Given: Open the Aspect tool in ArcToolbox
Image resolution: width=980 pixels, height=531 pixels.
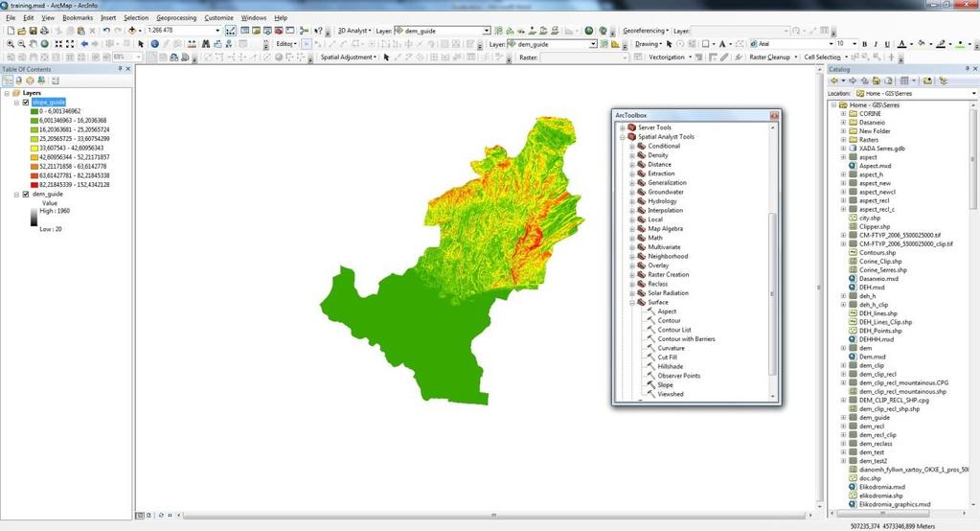Looking at the screenshot, I should point(667,312).
